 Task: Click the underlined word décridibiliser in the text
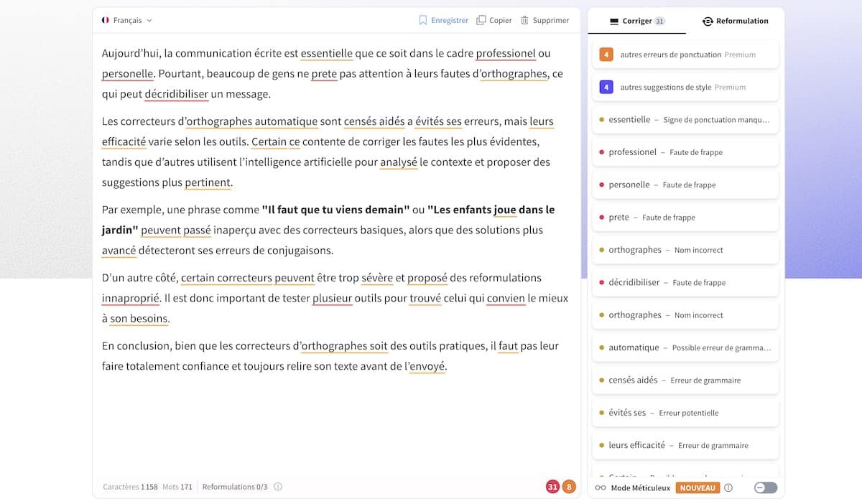tap(177, 94)
